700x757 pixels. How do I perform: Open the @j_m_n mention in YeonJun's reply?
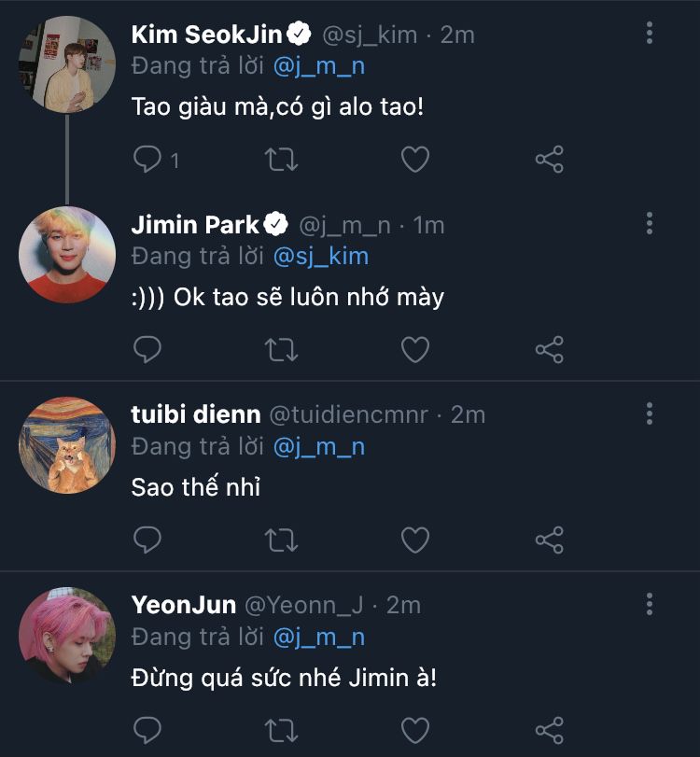coord(318,637)
